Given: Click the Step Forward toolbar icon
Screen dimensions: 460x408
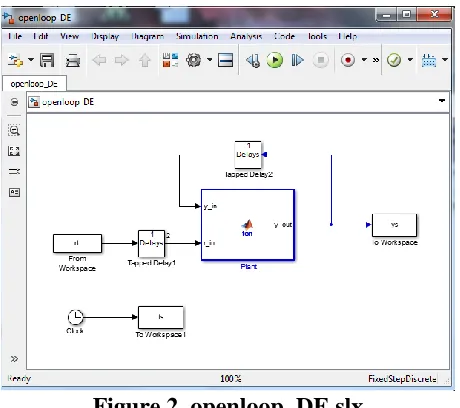Looking at the screenshot, I should pyautogui.click(x=298, y=60).
